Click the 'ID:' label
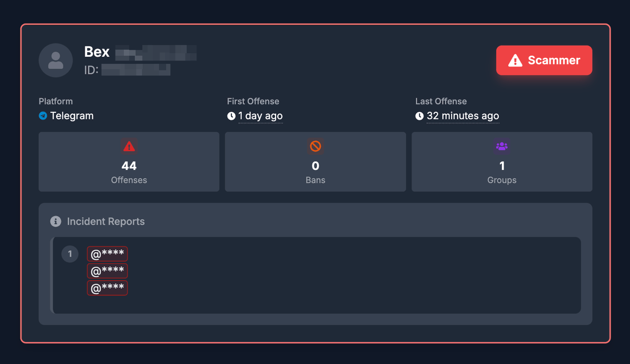Viewport: 630px width, 364px height. tap(91, 70)
